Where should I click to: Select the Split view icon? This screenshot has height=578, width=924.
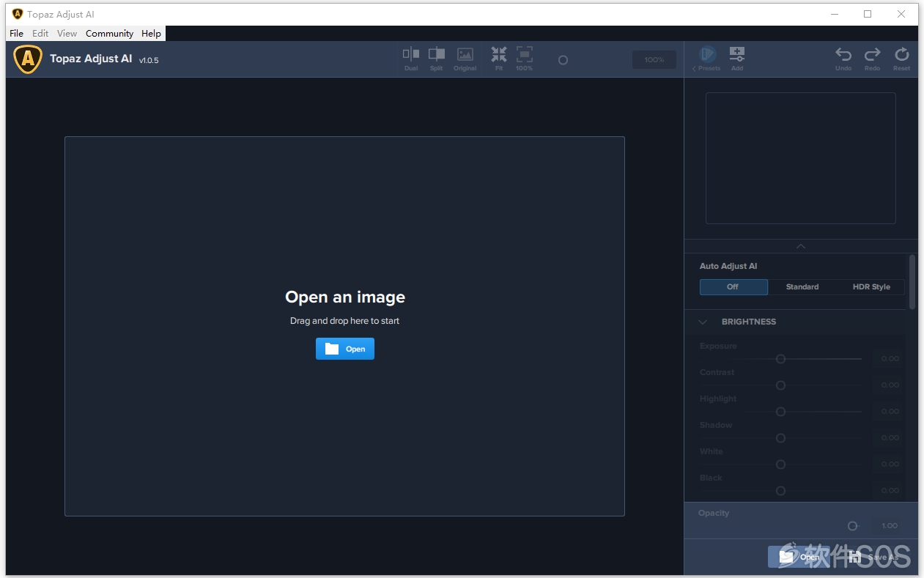coord(437,59)
